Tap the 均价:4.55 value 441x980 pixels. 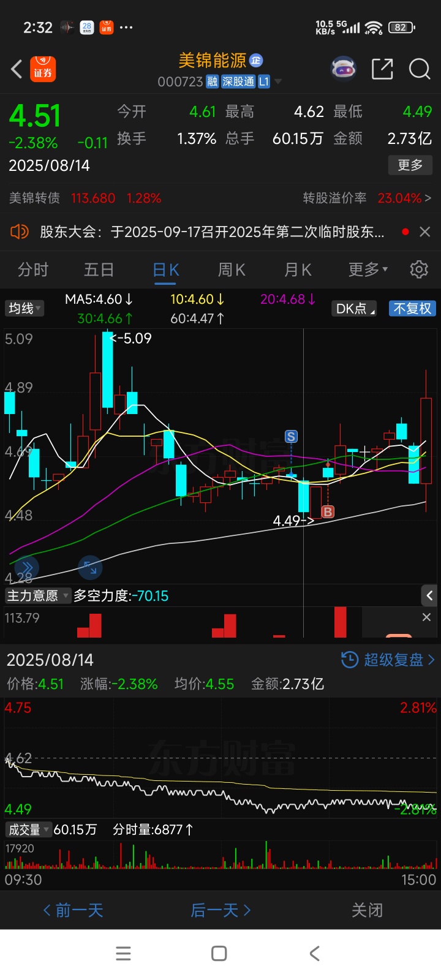(204, 684)
